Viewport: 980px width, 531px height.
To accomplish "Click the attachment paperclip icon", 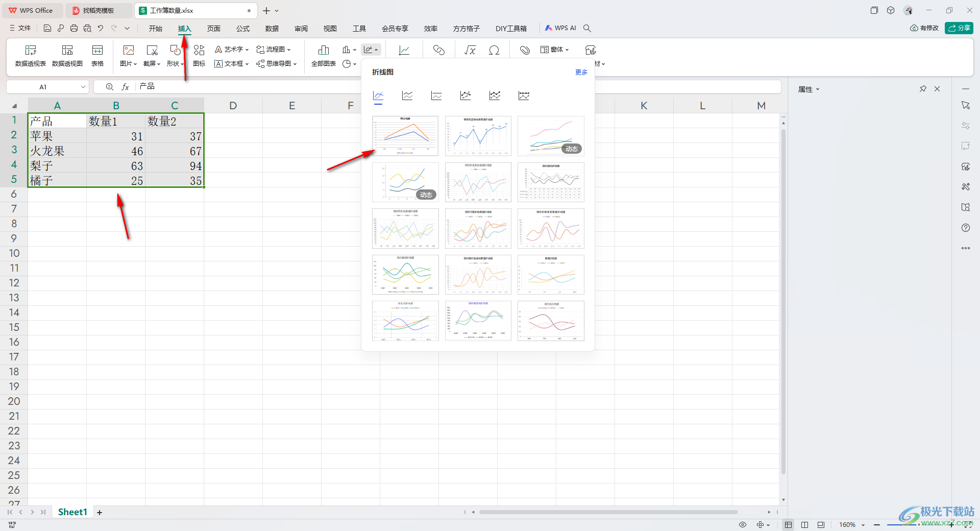I will pos(525,50).
